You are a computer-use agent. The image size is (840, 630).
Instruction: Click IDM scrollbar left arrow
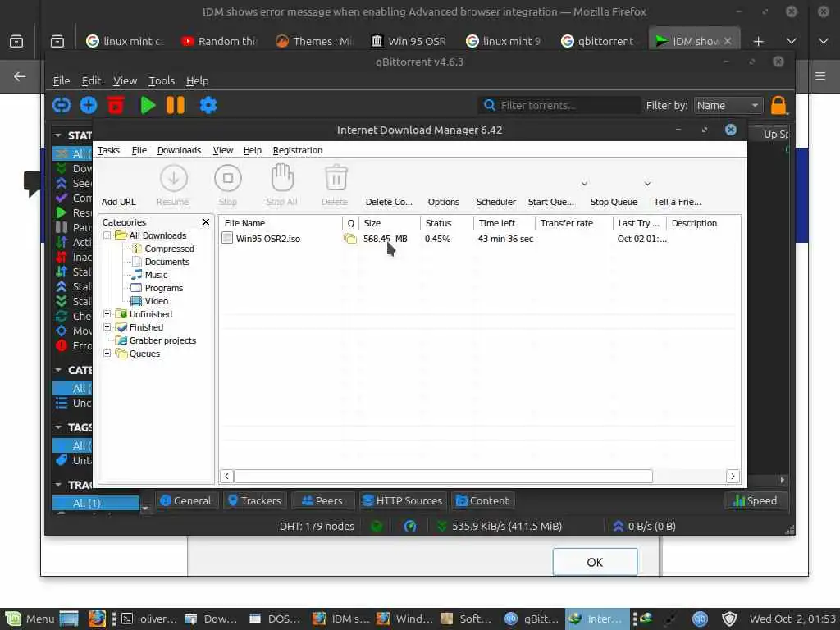pyautogui.click(x=226, y=476)
